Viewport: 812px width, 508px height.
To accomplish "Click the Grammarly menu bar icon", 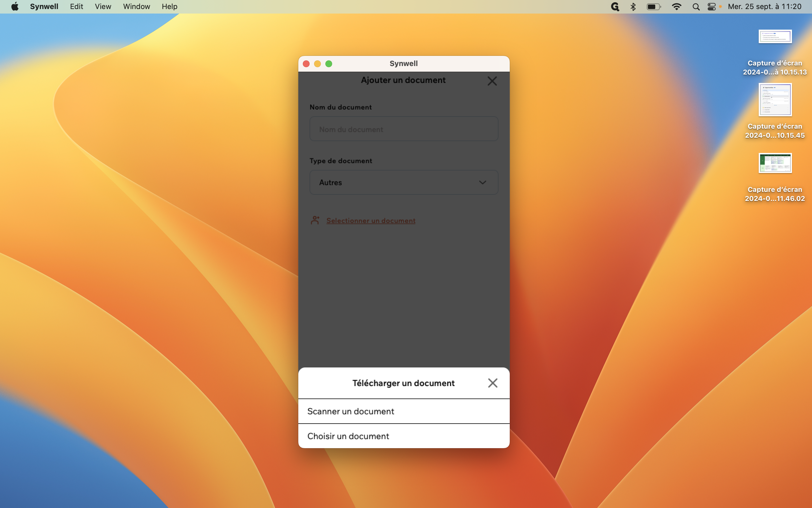I will [615, 7].
